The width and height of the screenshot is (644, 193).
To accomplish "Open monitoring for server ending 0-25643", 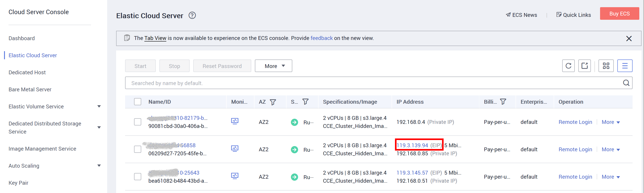I will (234, 176).
